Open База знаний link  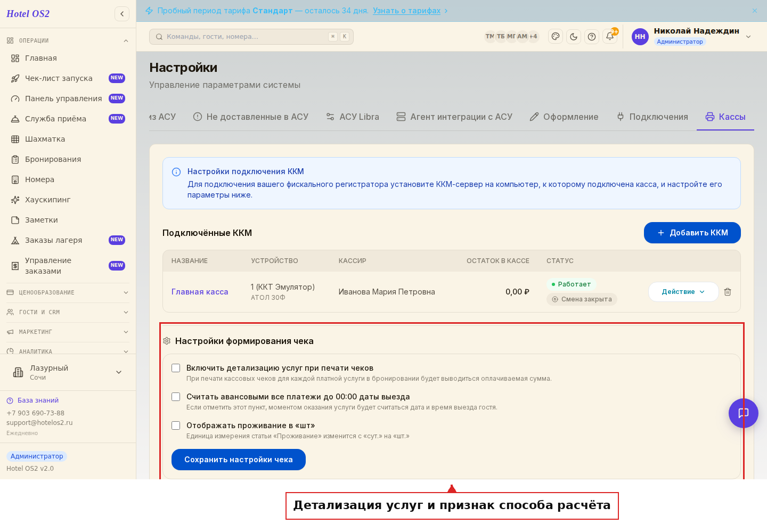38,400
